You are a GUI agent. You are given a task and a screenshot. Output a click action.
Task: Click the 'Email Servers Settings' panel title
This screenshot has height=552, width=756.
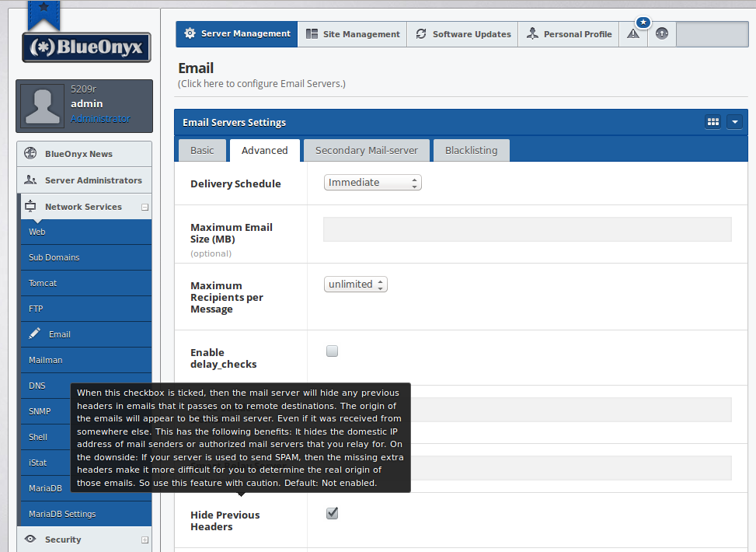[234, 123]
